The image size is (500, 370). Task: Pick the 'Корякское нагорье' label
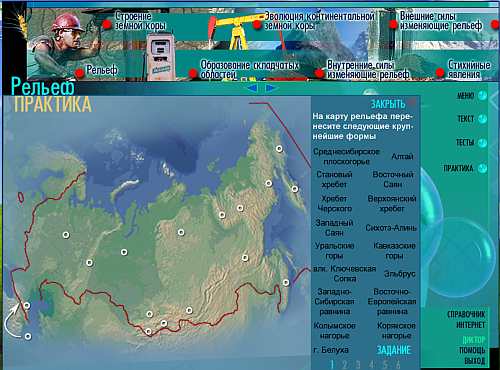coord(396,330)
